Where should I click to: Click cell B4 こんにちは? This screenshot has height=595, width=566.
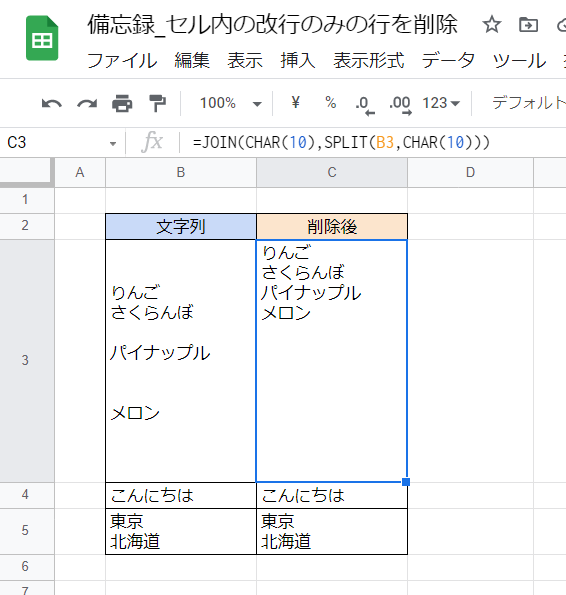pos(181,495)
